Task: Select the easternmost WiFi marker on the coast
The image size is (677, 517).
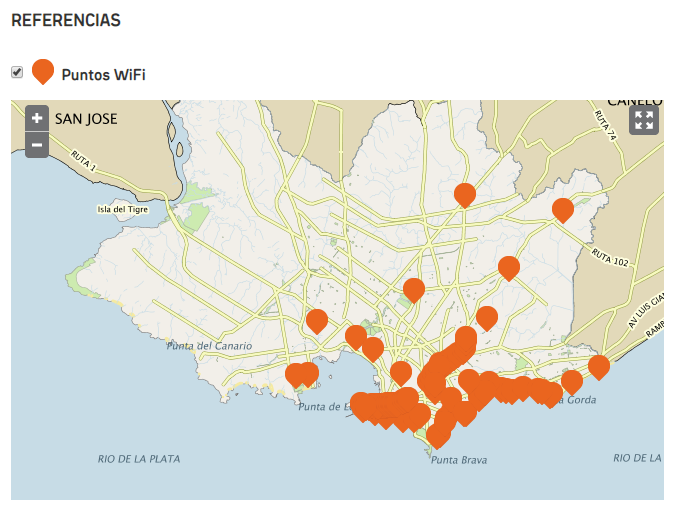Action: point(599,366)
